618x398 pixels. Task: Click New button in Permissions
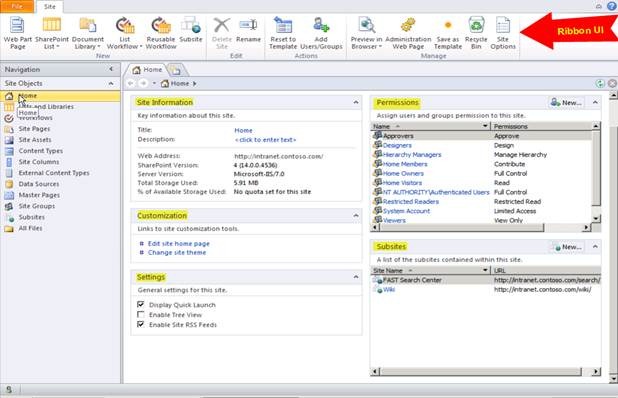566,102
